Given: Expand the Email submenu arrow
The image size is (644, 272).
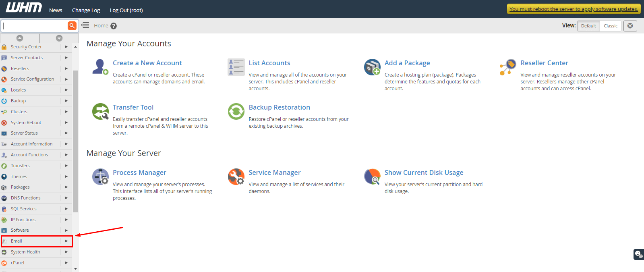Looking at the screenshot, I should point(66,241).
